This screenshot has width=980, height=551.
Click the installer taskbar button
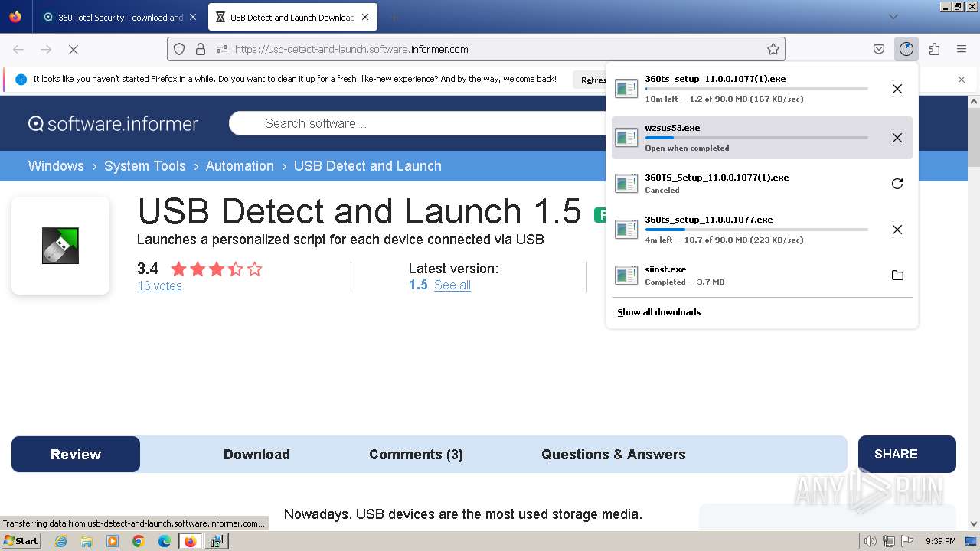(x=217, y=541)
